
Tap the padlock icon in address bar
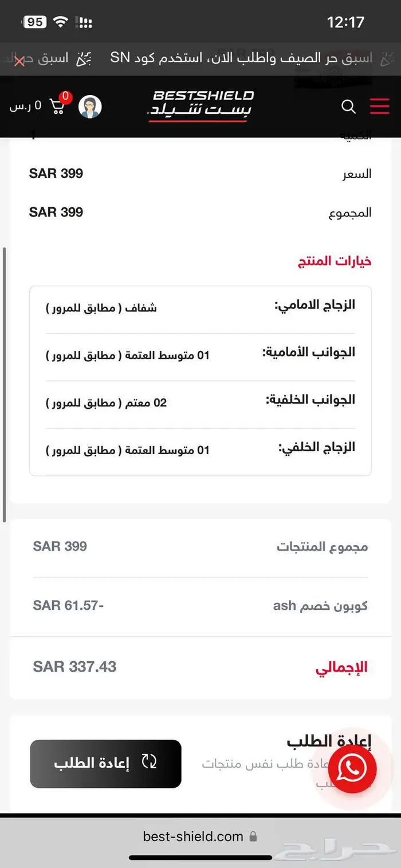(x=253, y=837)
